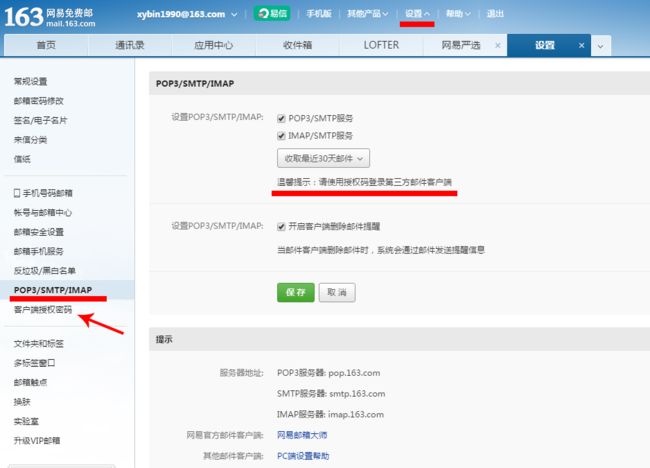Toggle the IMAP/SMTP服务 checkbox
Viewport: 650px width, 468px height.
pos(281,136)
